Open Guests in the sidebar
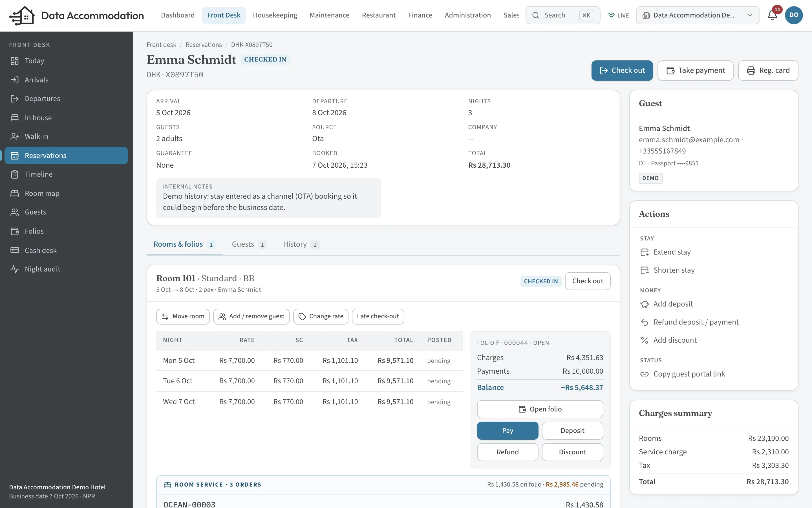 66,212
